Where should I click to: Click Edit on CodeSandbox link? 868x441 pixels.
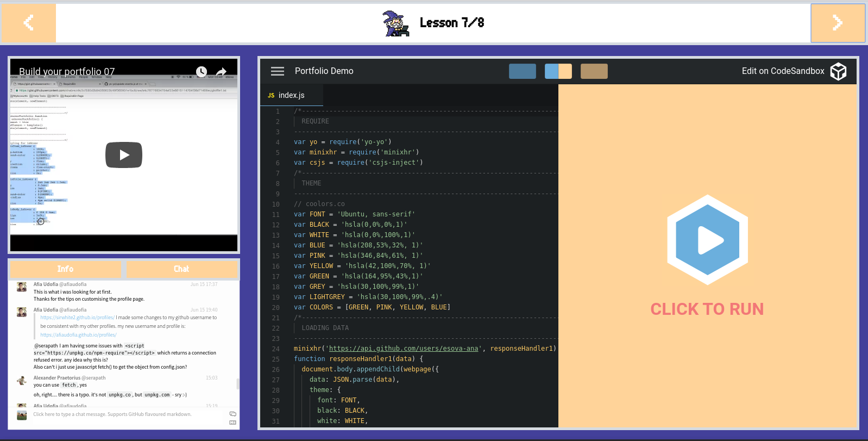[x=783, y=71]
